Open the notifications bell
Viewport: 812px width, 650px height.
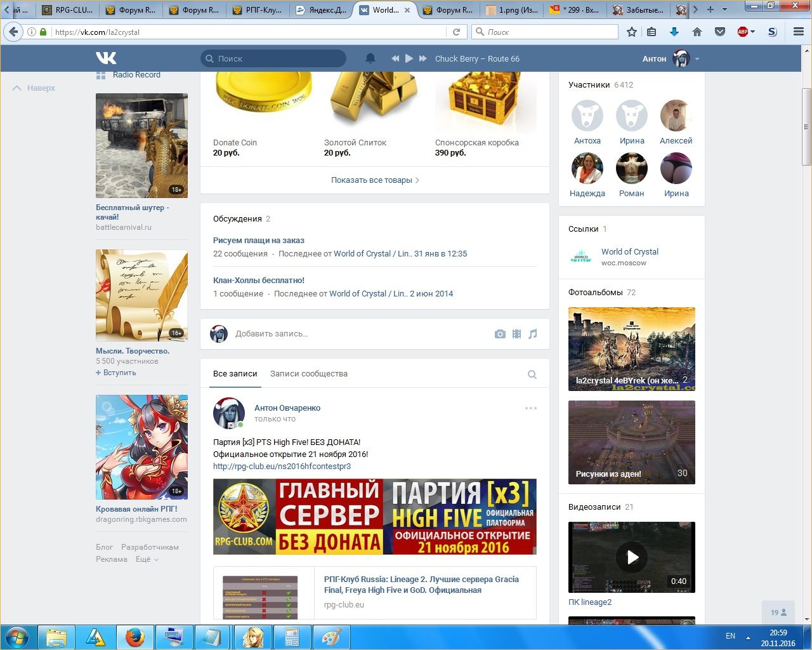[370, 58]
